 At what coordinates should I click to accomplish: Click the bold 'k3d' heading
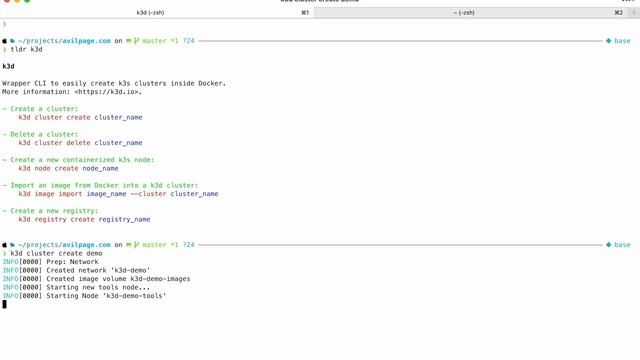point(8,66)
